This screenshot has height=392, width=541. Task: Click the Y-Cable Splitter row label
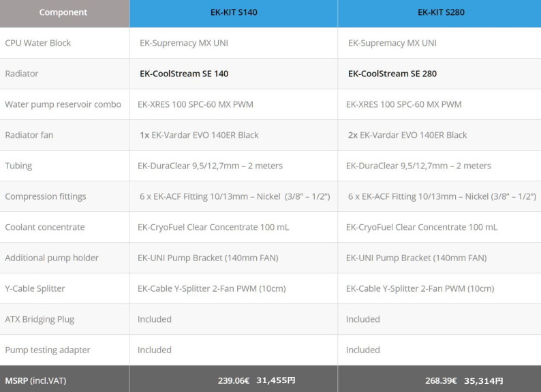[x=35, y=289]
